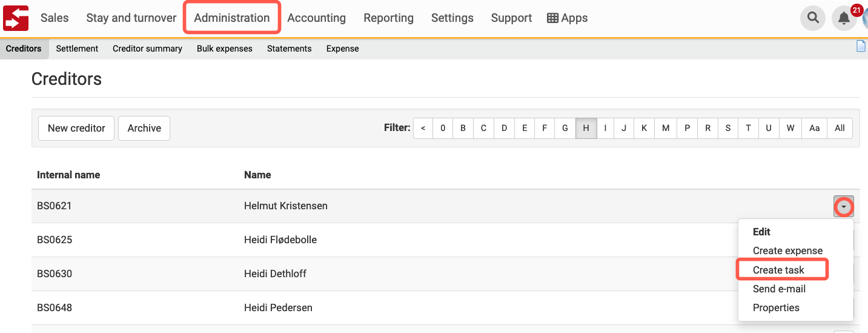Open notifications bell with 21 badge
The height and width of the screenshot is (333, 868).
point(844,18)
